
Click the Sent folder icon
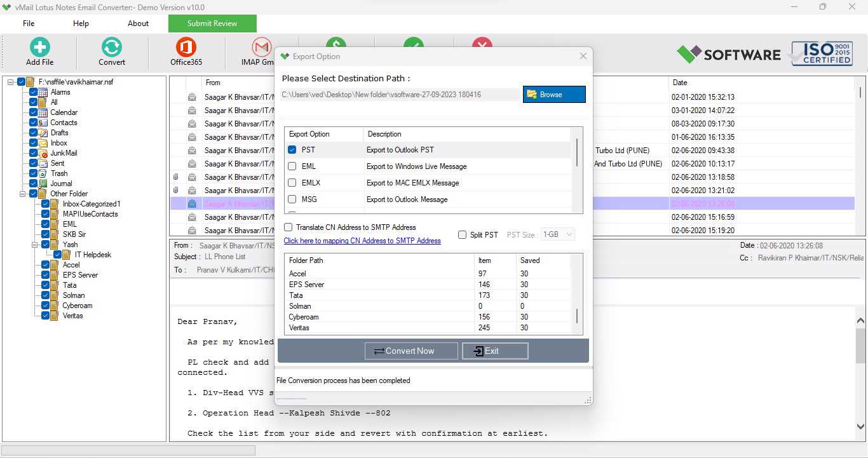43,163
